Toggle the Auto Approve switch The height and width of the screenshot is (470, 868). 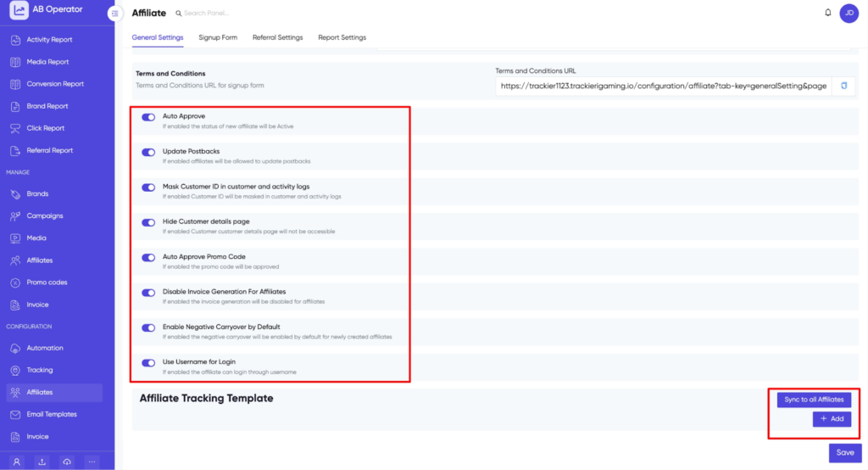tap(148, 117)
